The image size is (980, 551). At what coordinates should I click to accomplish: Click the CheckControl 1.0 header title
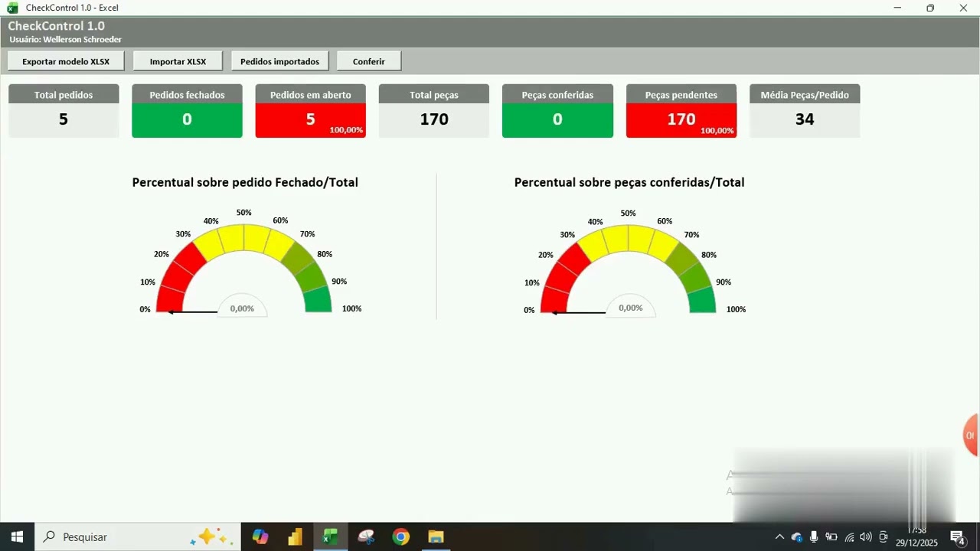coord(56,26)
